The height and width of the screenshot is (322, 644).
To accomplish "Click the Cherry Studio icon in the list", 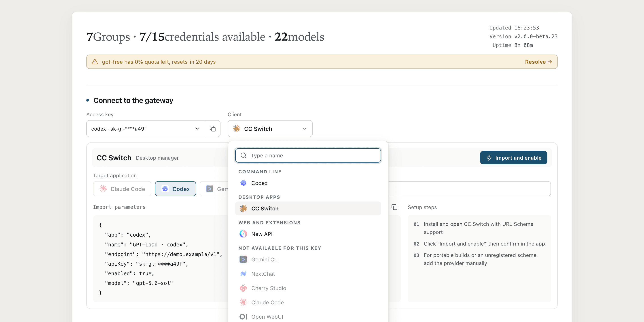I will point(243,288).
